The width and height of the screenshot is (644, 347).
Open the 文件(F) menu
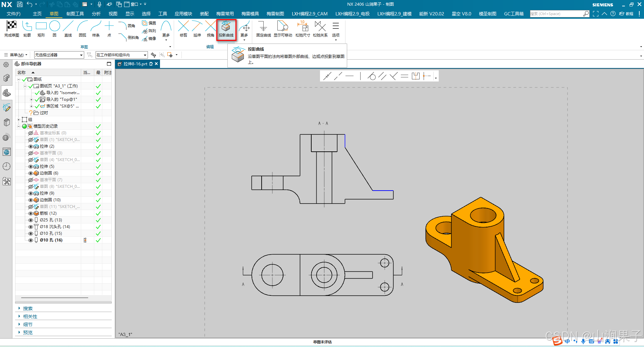pos(13,14)
